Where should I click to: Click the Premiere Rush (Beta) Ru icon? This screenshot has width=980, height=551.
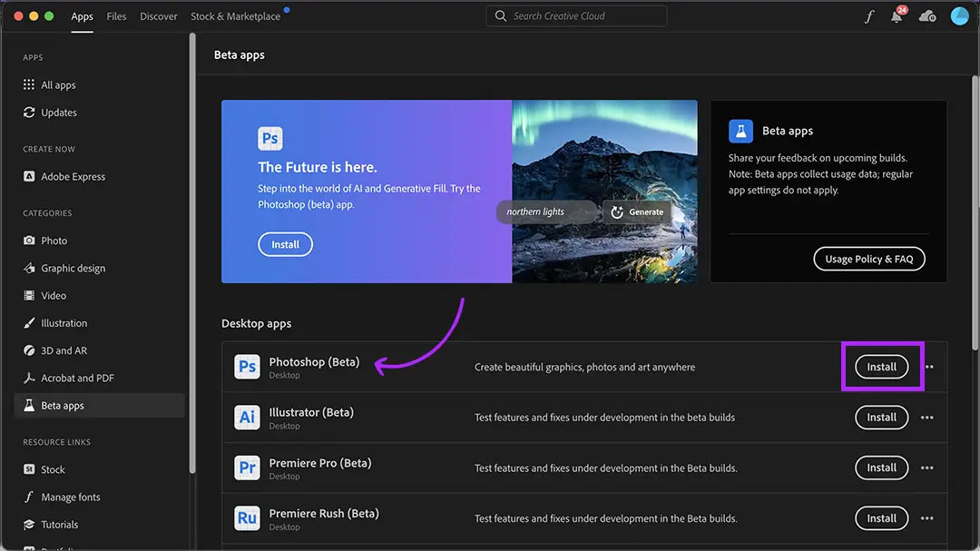point(247,518)
